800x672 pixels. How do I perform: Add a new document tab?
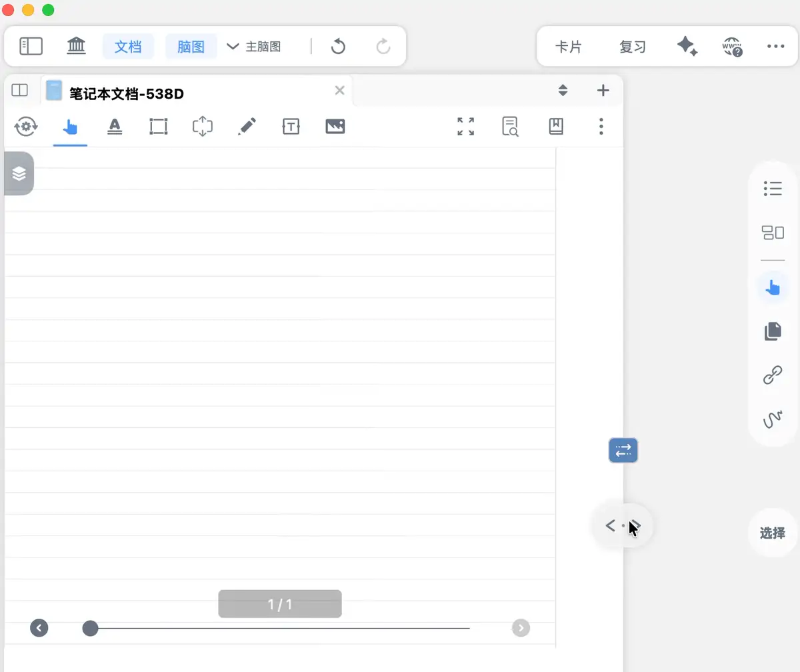603,91
